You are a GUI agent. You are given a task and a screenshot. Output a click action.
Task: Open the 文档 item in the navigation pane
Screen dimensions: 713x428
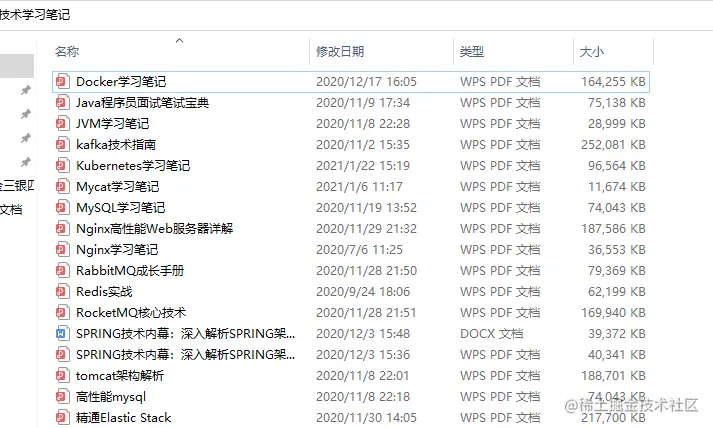[11, 210]
